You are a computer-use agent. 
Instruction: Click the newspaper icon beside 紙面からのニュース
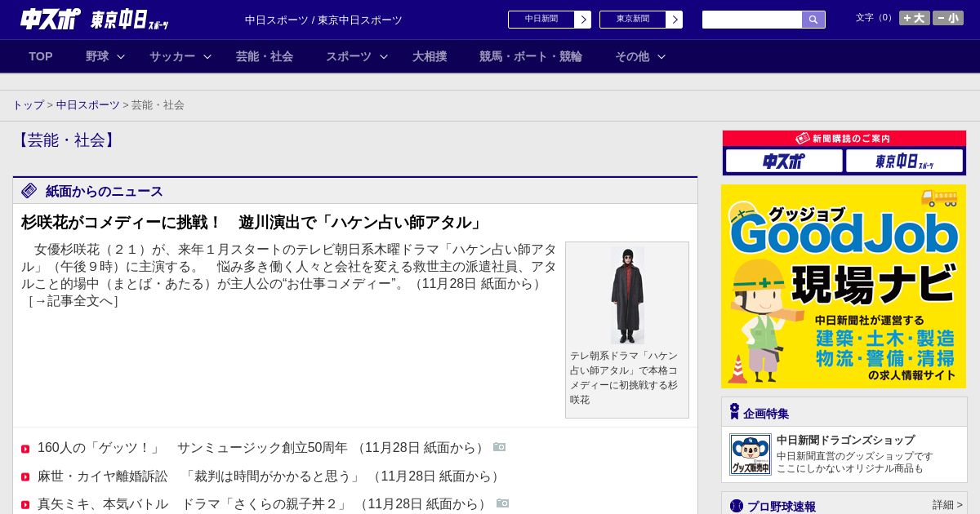tap(29, 191)
